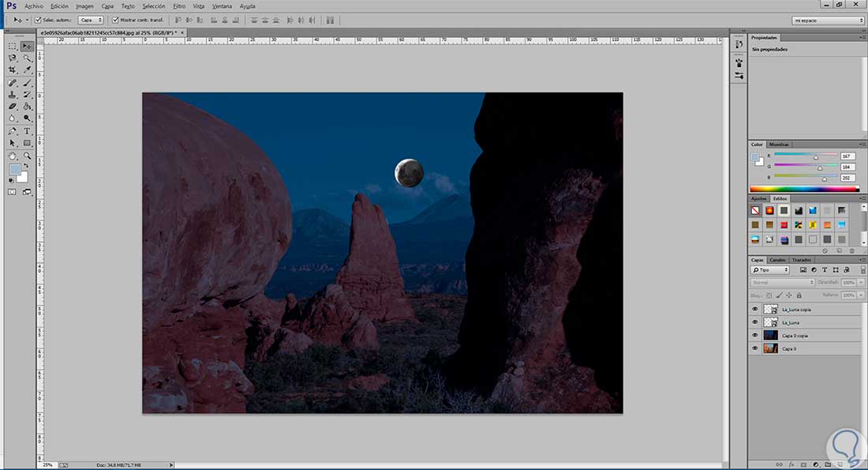Click the B value input field
The width and height of the screenshot is (868, 470).
pyautogui.click(x=847, y=178)
